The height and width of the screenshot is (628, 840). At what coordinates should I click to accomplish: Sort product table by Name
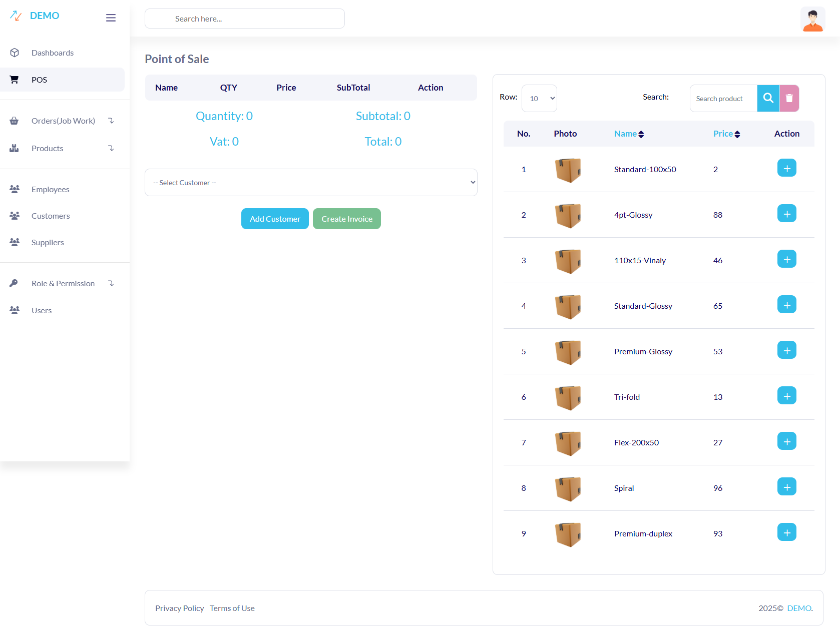point(629,134)
